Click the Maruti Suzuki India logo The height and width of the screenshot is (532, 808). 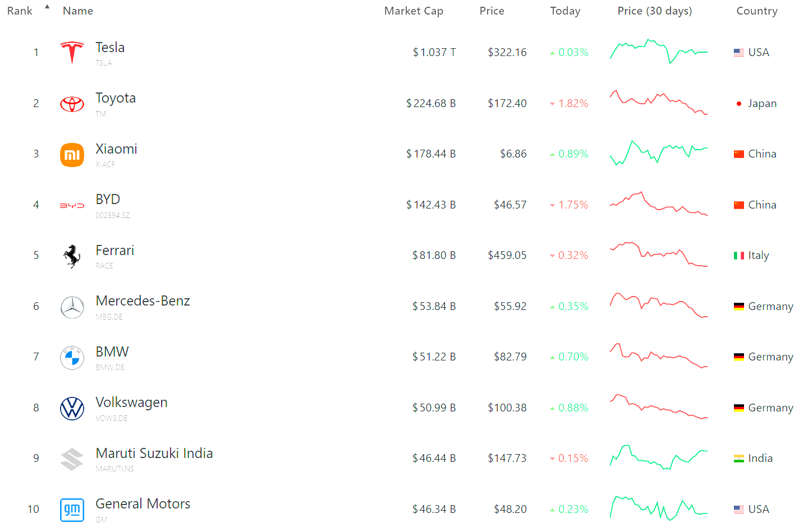pyautogui.click(x=72, y=459)
